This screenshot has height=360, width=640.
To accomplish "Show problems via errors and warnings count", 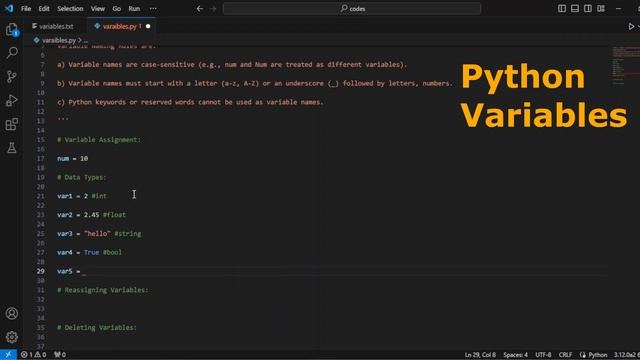I will (x=33, y=355).
